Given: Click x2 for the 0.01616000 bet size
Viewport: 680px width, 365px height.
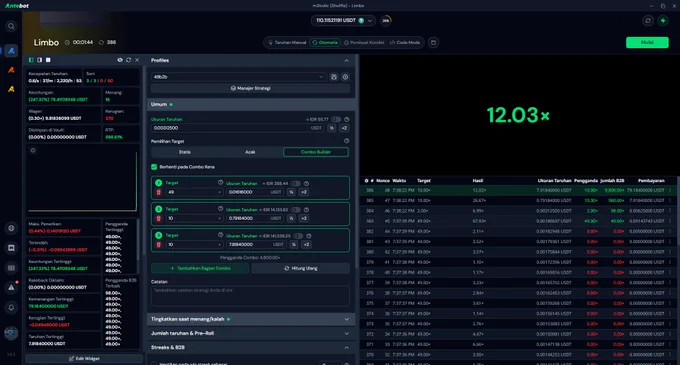Looking at the screenshot, I should (304, 192).
